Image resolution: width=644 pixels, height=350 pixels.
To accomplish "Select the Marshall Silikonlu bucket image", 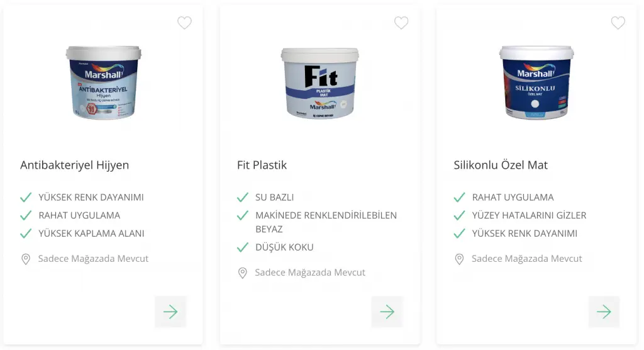I will click(x=536, y=82).
